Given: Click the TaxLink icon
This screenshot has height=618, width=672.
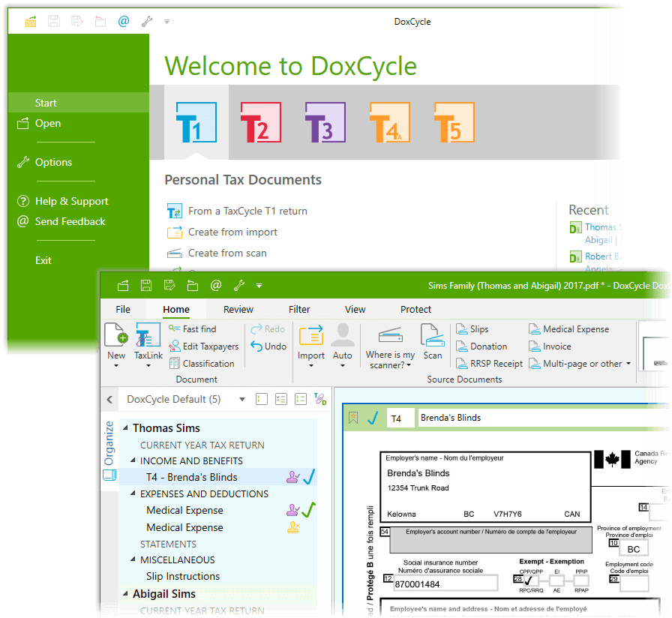Looking at the screenshot, I should 148,334.
